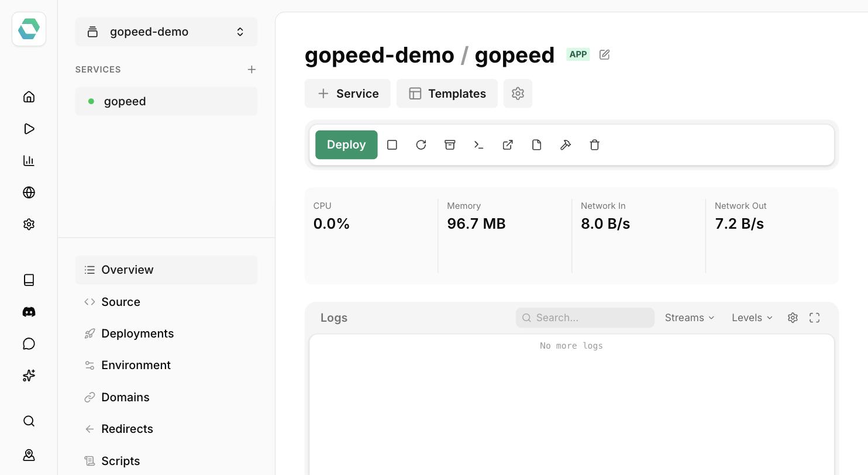Screen dimensions: 868x475
Task: Open the terminal console icon
Action: point(479,144)
